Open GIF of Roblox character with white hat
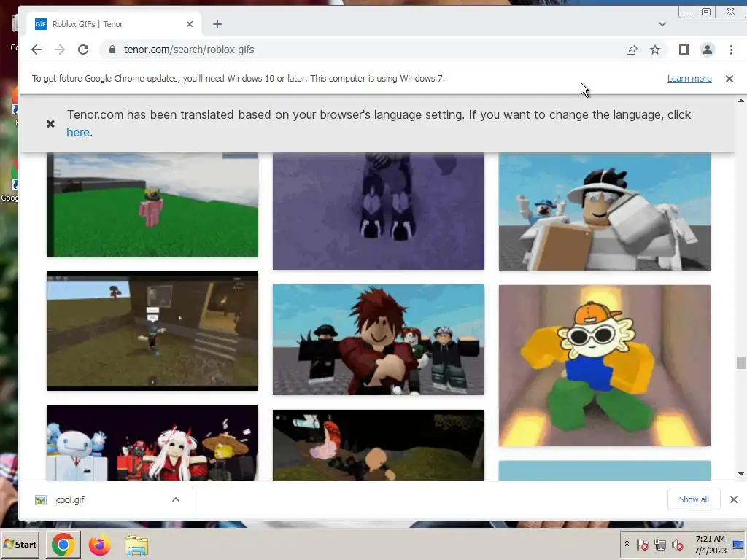The image size is (747, 560). point(605,211)
